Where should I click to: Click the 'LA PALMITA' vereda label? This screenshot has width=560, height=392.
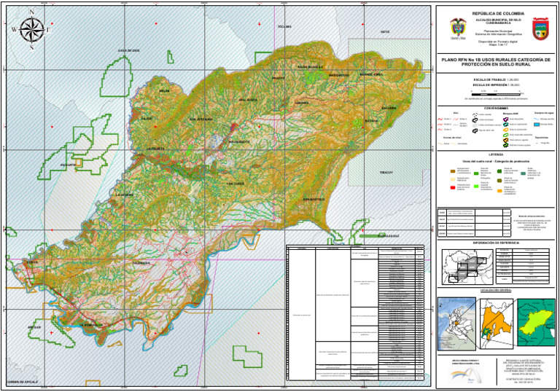click(x=156, y=148)
